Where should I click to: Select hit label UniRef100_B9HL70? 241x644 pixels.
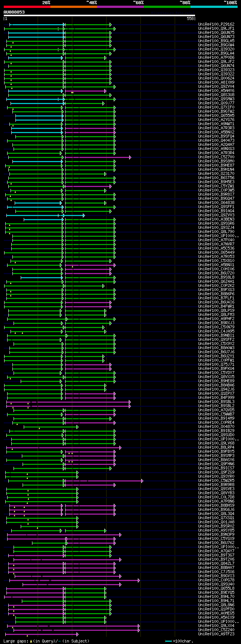pyautogui.click(x=216, y=597)
